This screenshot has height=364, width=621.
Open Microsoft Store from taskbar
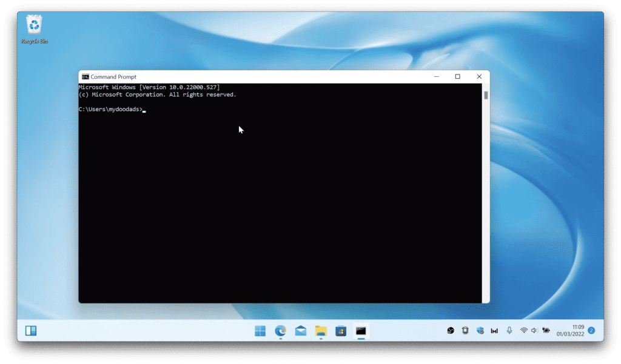coord(341,331)
